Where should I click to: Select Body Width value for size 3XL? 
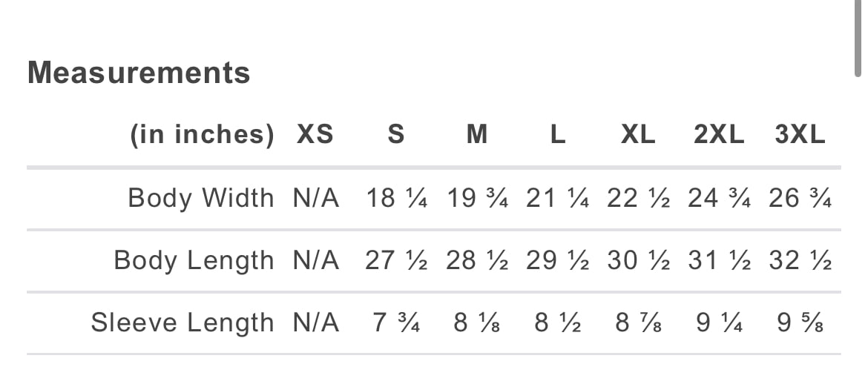click(x=800, y=198)
